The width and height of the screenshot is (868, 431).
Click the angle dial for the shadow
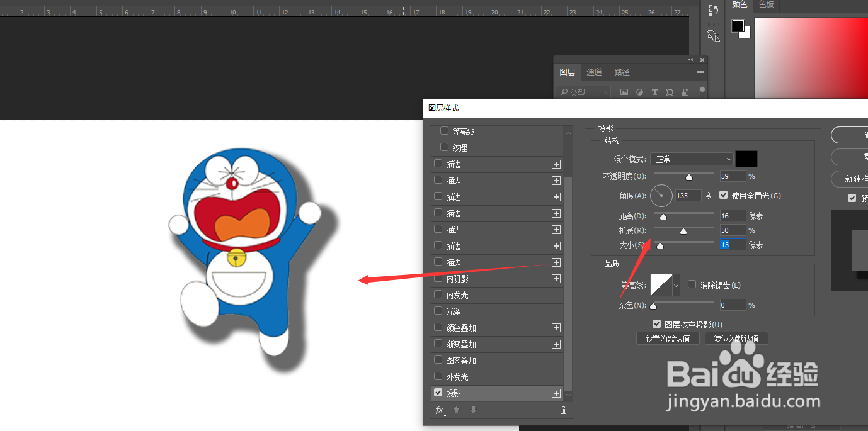click(x=661, y=196)
